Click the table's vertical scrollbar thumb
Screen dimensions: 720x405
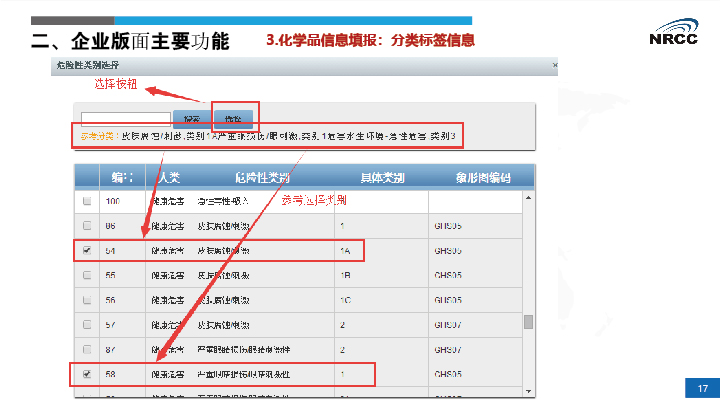click(x=529, y=322)
